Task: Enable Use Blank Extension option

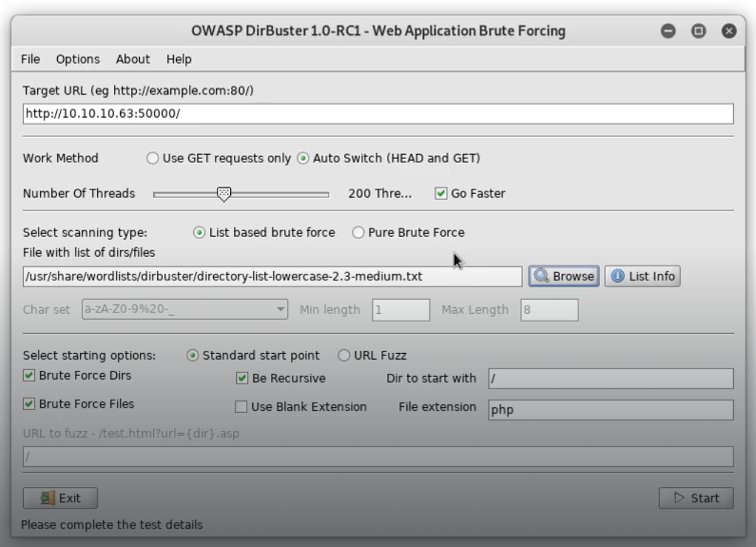Action: (242, 406)
